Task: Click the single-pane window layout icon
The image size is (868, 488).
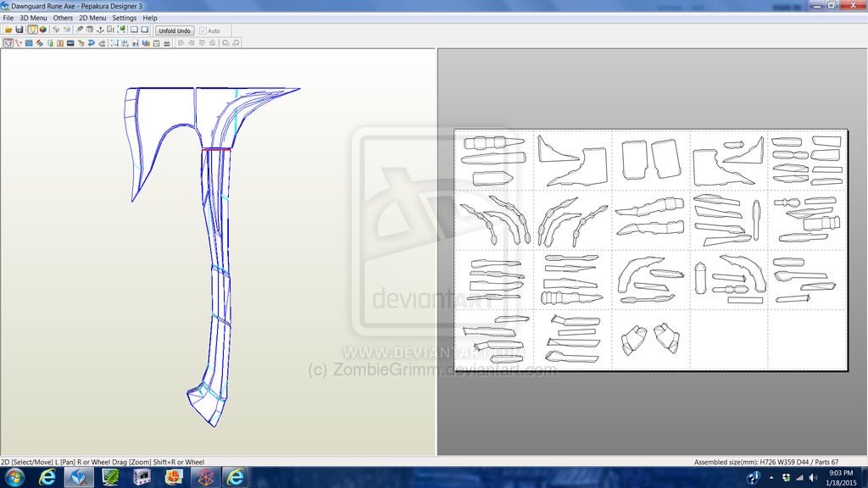Action: point(144,30)
